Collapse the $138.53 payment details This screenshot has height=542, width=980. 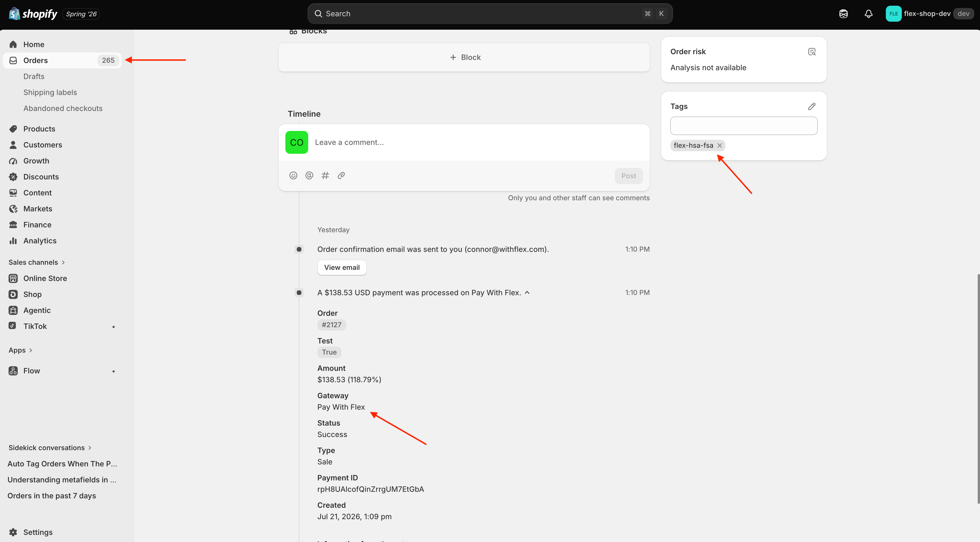[x=527, y=292]
